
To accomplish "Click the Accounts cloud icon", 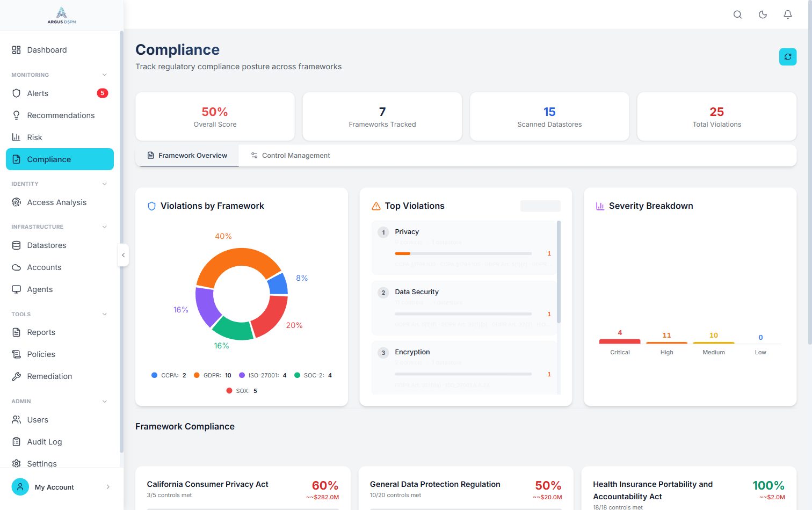I will pos(17,267).
